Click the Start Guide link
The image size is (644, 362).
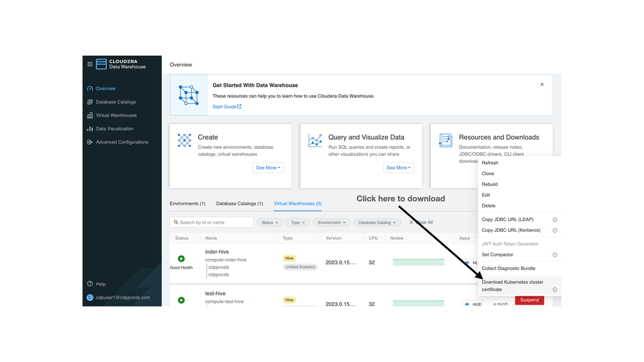click(227, 107)
